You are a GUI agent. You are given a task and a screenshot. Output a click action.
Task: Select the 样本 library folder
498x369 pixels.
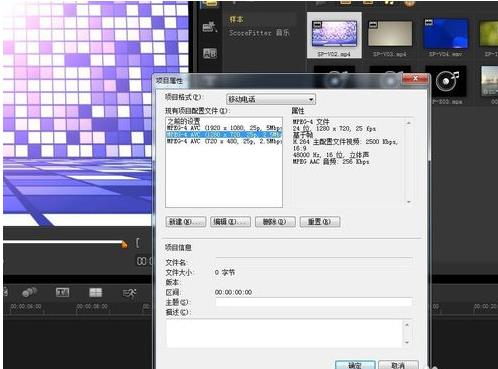coord(236,19)
